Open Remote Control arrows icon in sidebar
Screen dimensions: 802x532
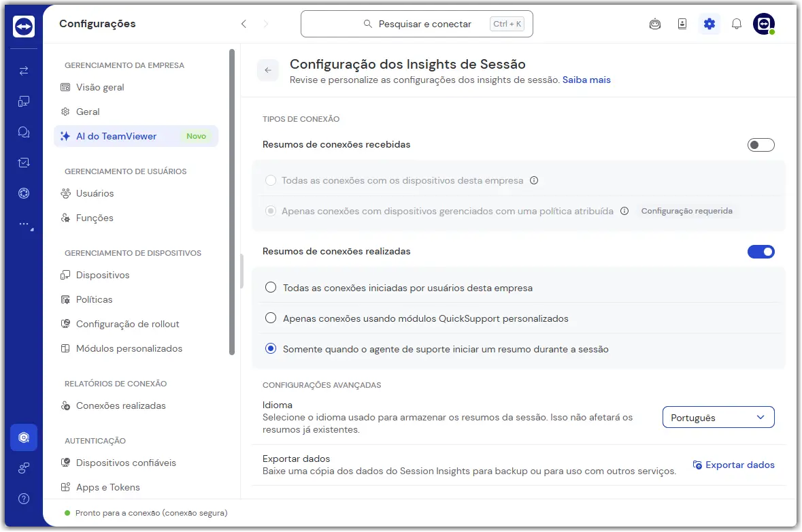[x=24, y=71]
